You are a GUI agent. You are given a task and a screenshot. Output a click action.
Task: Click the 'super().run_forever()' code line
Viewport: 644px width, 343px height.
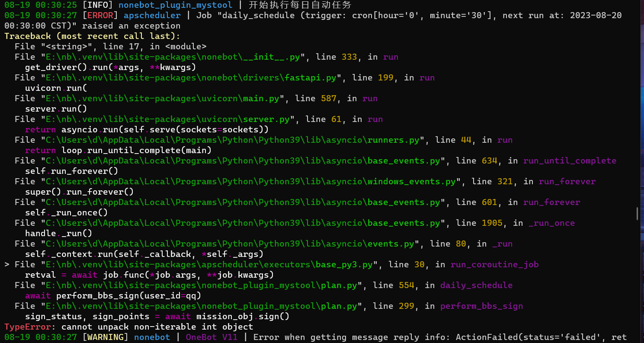[x=80, y=192]
